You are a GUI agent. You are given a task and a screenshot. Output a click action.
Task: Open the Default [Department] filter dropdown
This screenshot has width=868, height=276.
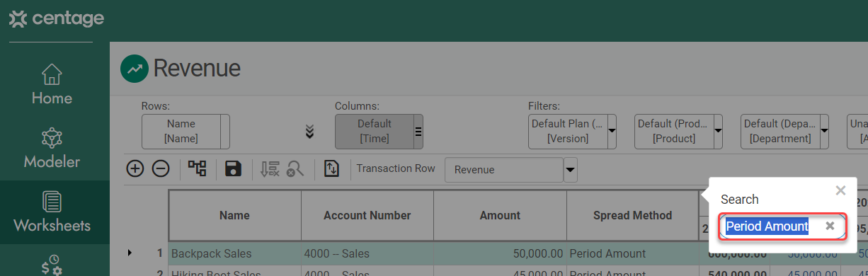pos(824,132)
